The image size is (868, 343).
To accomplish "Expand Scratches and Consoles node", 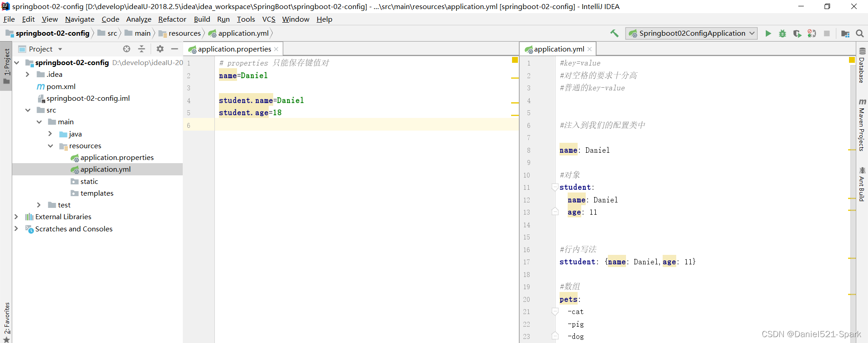I will (x=16, y=229).
